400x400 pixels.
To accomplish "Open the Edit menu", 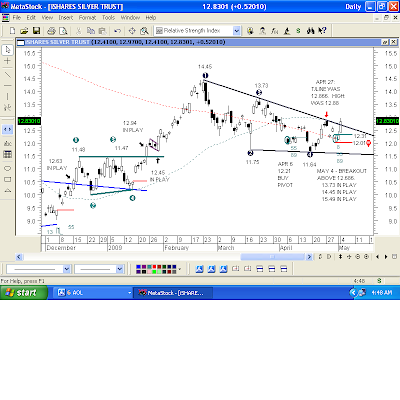I will (31, 18).
